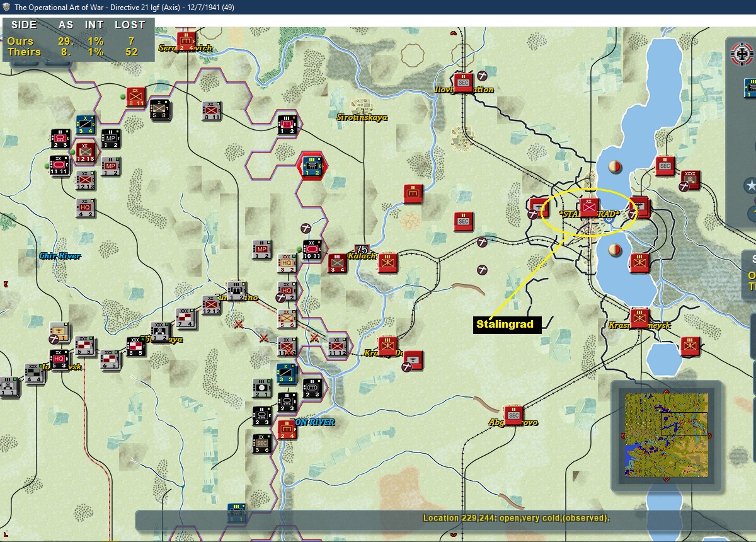Select dark red 3-4 regiment beside Kalach
The width and height of the screenshot is (756, 542).
coord(338,263)
